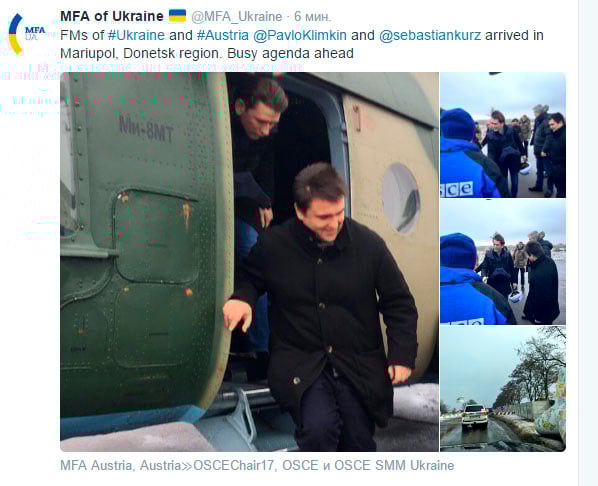Click the page's right-edge scrollbar

point(588,243)
